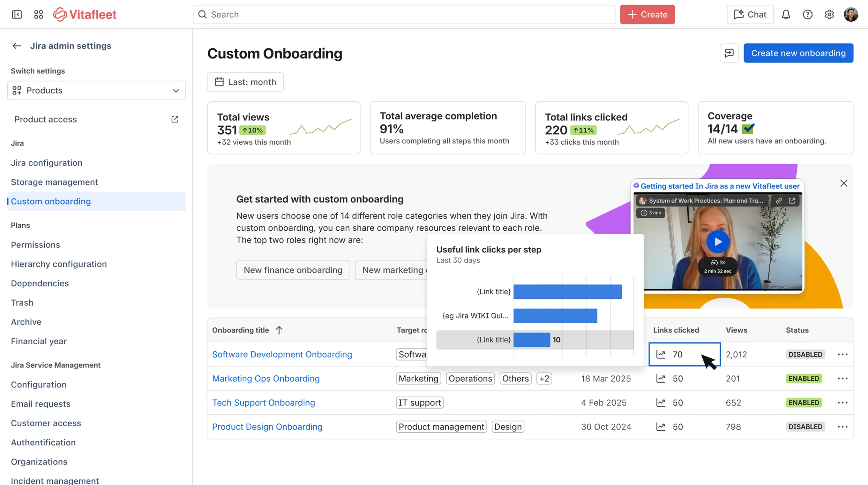868x485 pixels.
Task: Open the help question mark icon
Action: click(807, 14)
